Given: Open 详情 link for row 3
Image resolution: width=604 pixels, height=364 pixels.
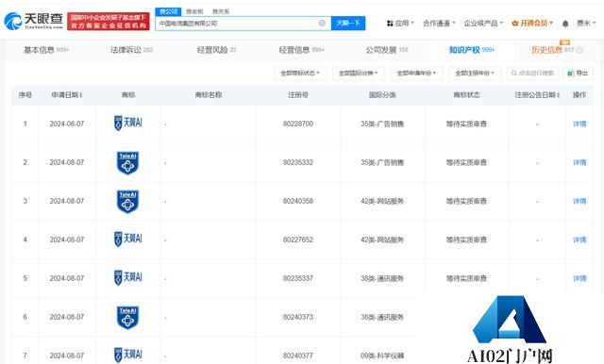Looking at the screenshot, I should pos(579,201).
